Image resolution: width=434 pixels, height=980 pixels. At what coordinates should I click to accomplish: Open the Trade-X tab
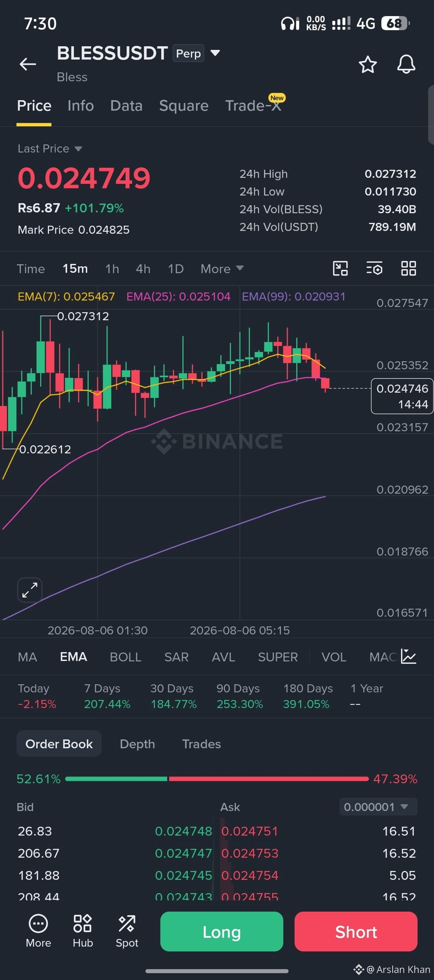[253, 106]
